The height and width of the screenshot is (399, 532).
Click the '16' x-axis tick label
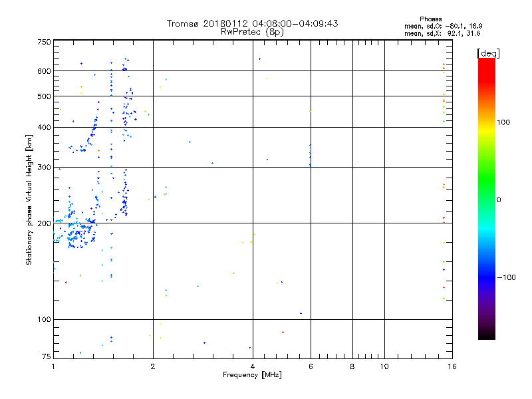pyautogui.click(x=452, y=366)
